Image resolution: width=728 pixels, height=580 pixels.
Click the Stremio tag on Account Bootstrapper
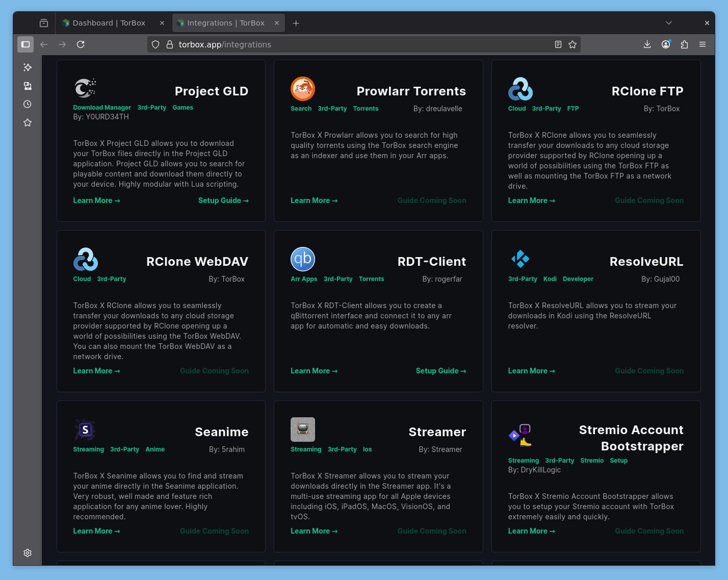pos(592,461)
